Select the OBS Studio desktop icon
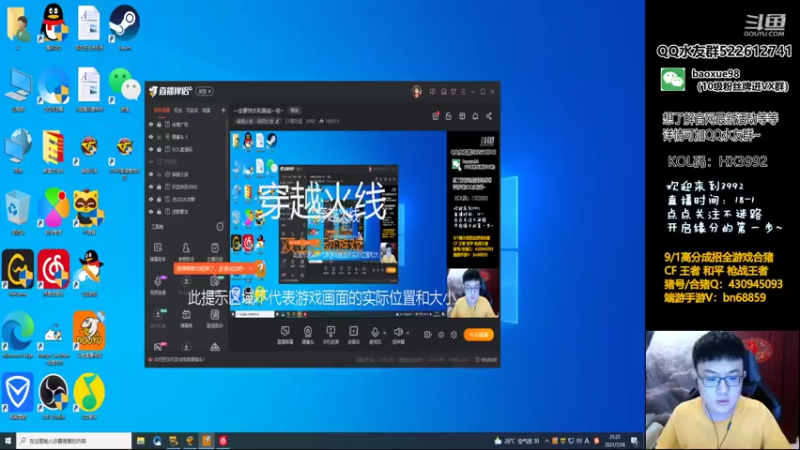The height and width of the screenshot is (450, 800). (x=54, y=396)
